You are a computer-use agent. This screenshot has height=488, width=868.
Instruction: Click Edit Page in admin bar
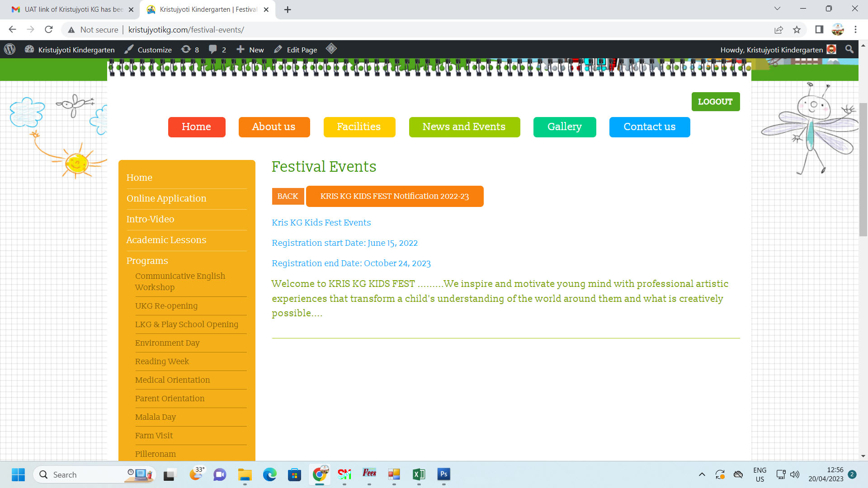[x=296, y=50]
